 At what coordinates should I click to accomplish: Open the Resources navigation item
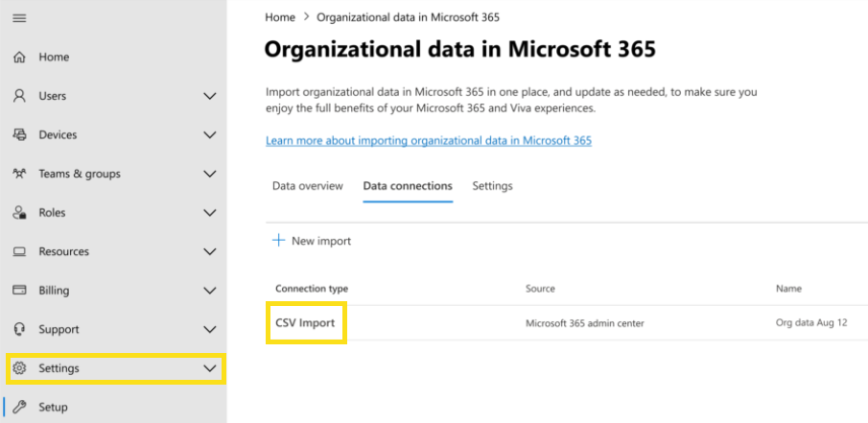[x=113, y=251]
